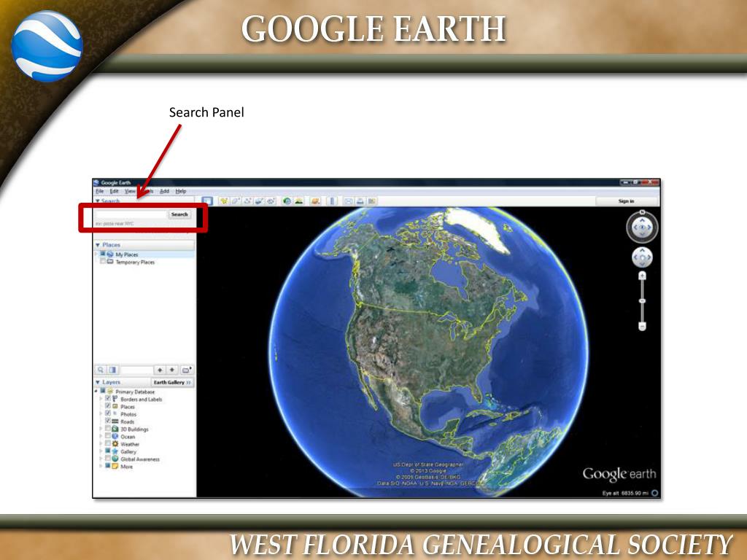Click the magnifier icon under Places panel
Screen dimensions: 747x560
point(101,370)
